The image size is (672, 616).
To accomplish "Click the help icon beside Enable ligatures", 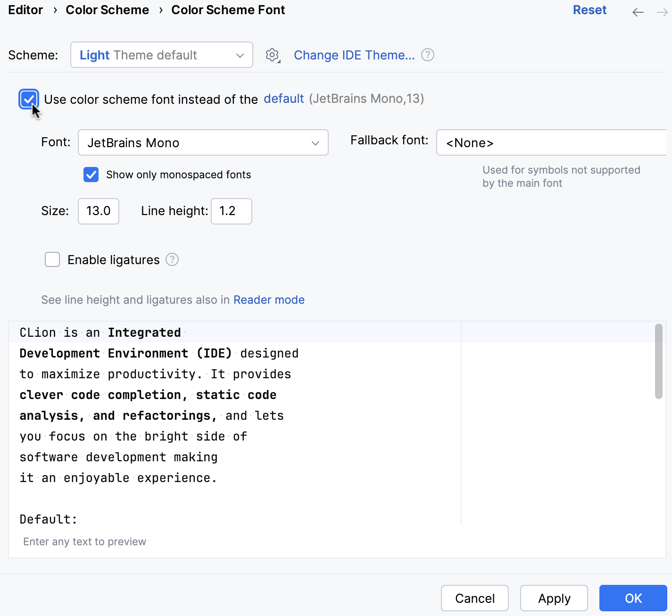I will [172, 259].
